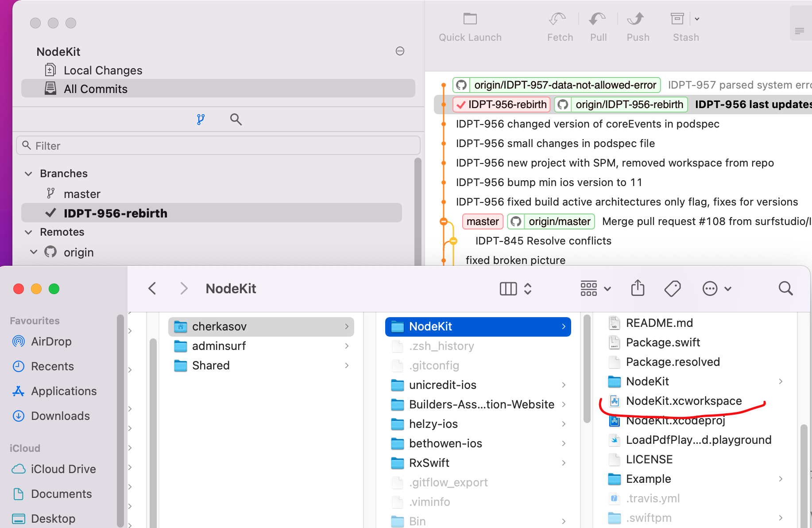Open NodeKit.xcworkspace circled in red
The height and width of the screenshot is (528, 812).
click(x=684, y=401)
